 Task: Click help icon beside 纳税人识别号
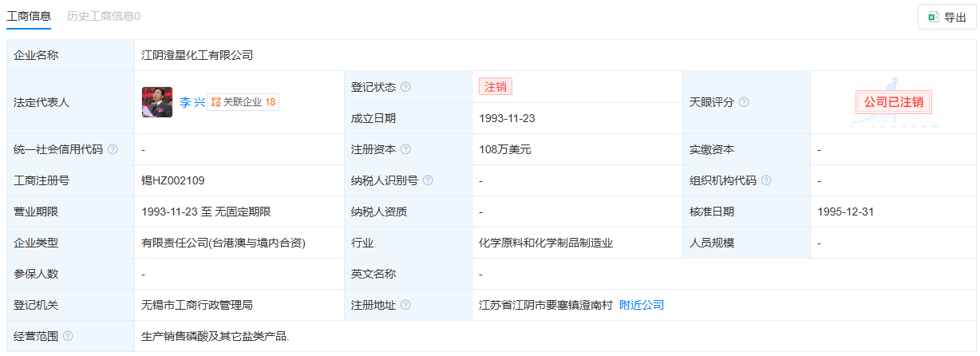tap(428, 180)
